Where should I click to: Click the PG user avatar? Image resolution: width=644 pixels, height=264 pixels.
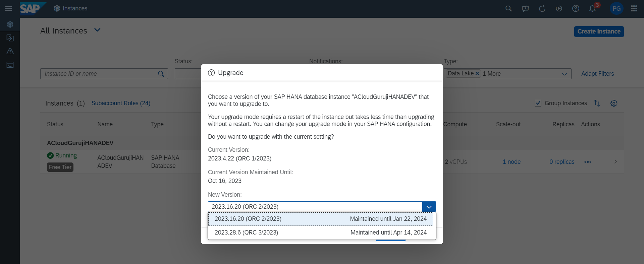tap(616, 8)
